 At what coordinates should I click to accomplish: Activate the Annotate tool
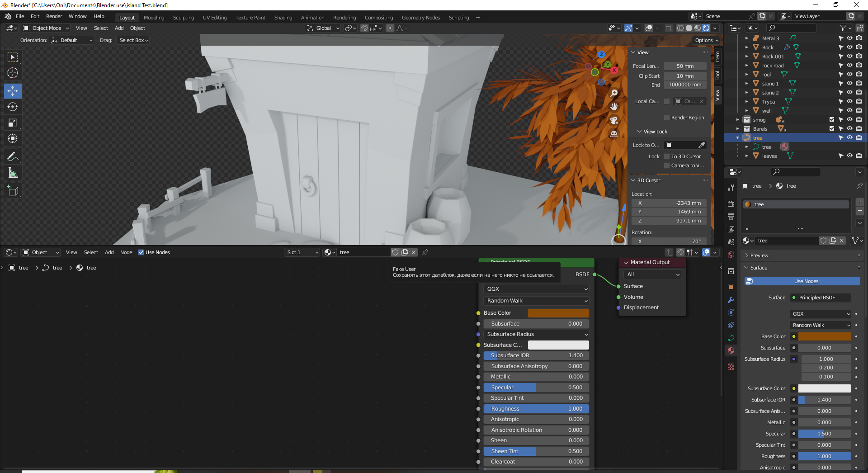tap(13, 156)
